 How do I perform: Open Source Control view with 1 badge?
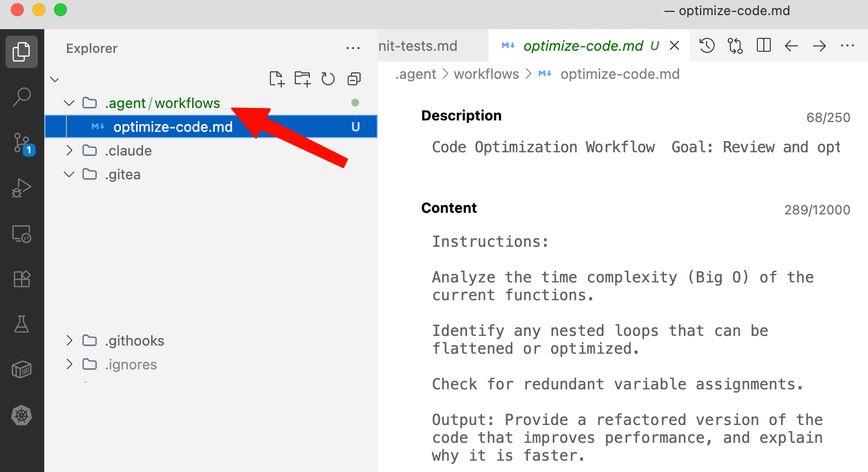(22, 144)
